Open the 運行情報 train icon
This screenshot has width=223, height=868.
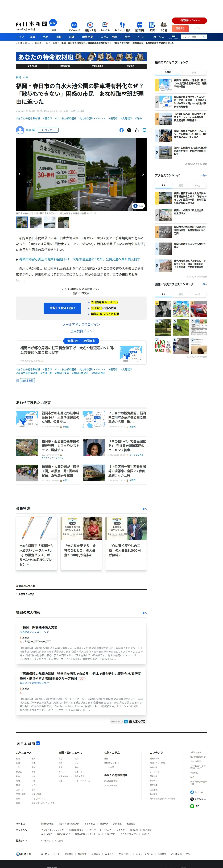(x=140, y=25)
